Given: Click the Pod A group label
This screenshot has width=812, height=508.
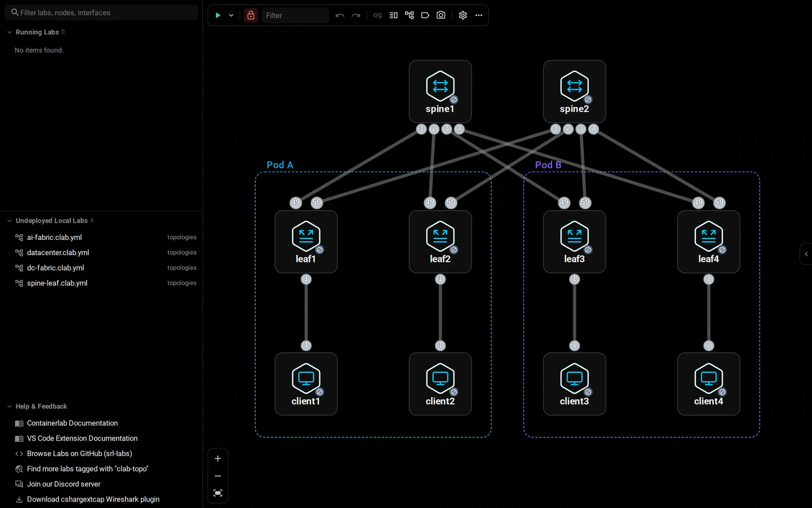Looking at the screenshot, I should pos(280,165).
